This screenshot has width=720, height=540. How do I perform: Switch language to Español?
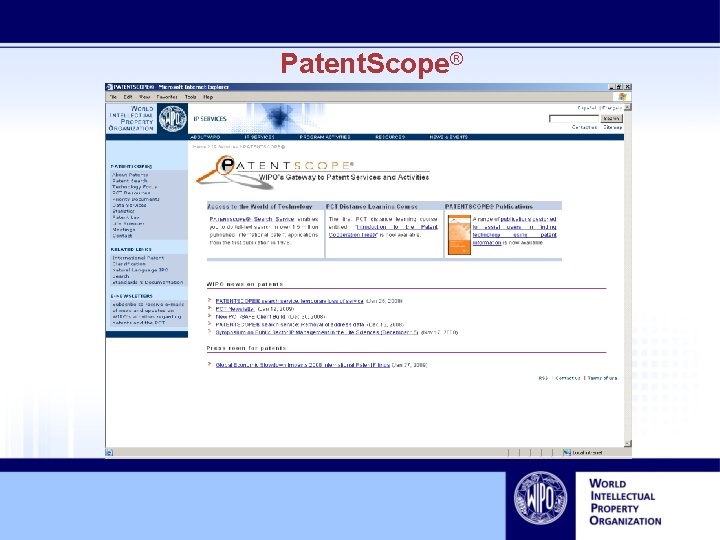[587, 108]
